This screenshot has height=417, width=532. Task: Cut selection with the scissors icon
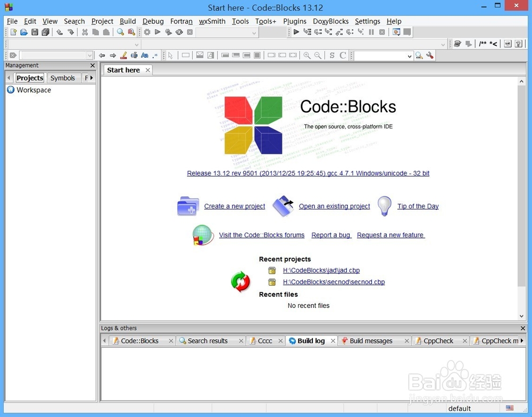pos(85,32)
